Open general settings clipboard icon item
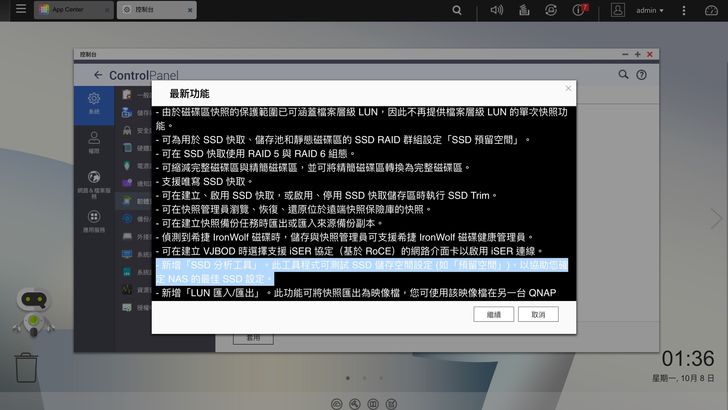 pyautogui.click(x=127, y=95)
